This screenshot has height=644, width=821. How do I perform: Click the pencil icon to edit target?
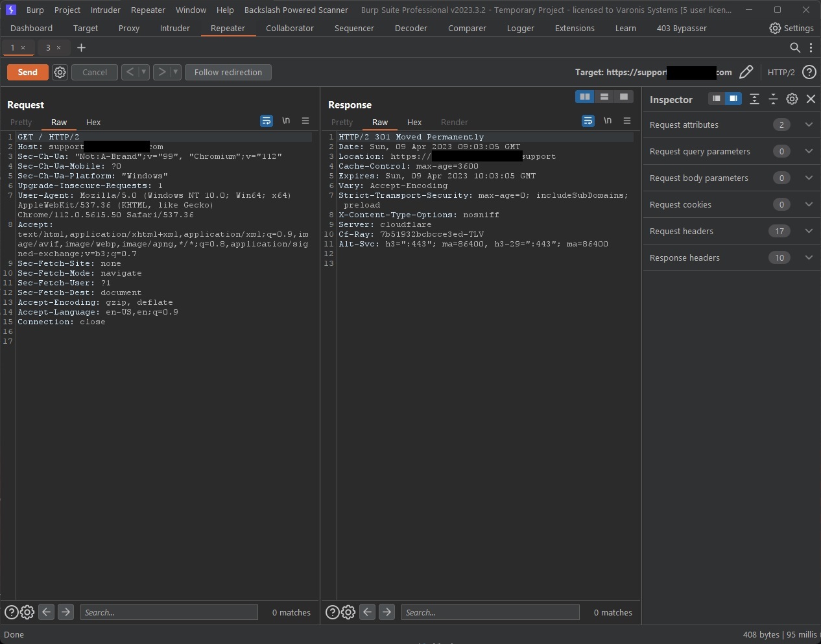[746, 72]
